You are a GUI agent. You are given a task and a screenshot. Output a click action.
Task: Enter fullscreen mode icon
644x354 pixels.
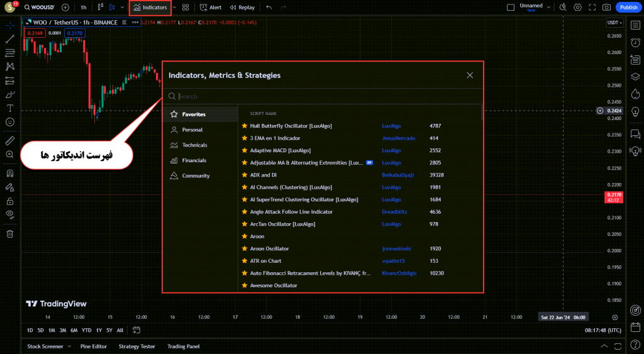(x=592, y=8)
